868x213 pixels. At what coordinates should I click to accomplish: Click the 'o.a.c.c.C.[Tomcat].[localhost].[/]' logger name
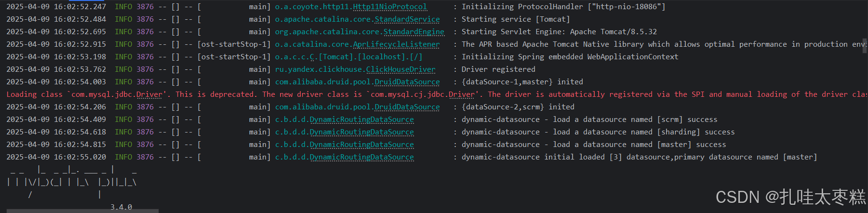tap(348, 57)
